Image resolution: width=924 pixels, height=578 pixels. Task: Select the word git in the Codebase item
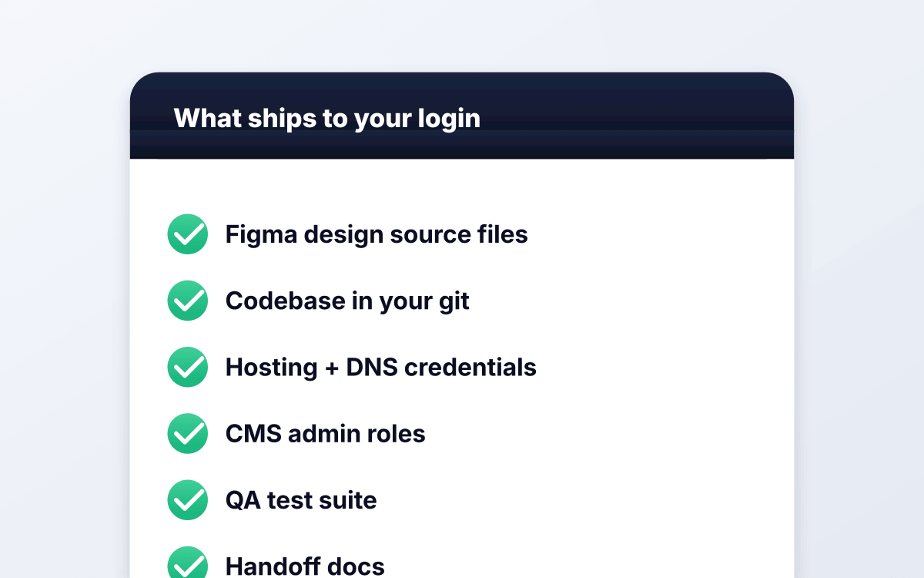coord(454,301)
